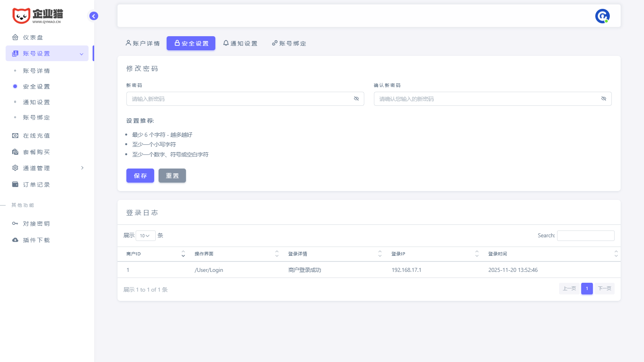Show the password in 新密码 field
The image size is (644, 362).
click(356, 99)
